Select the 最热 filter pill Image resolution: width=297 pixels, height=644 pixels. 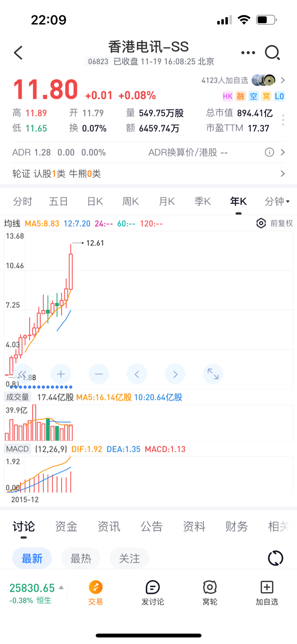click(x=81, y=558)
